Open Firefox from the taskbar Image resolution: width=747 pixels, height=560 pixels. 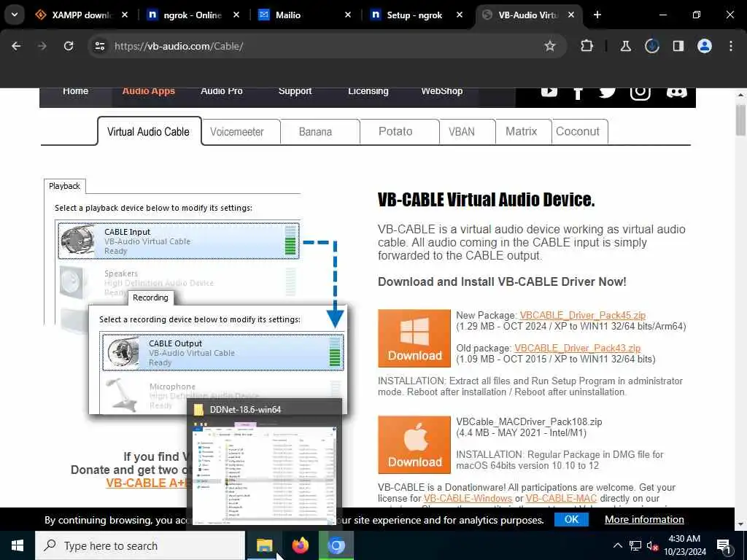coord(300,545)
